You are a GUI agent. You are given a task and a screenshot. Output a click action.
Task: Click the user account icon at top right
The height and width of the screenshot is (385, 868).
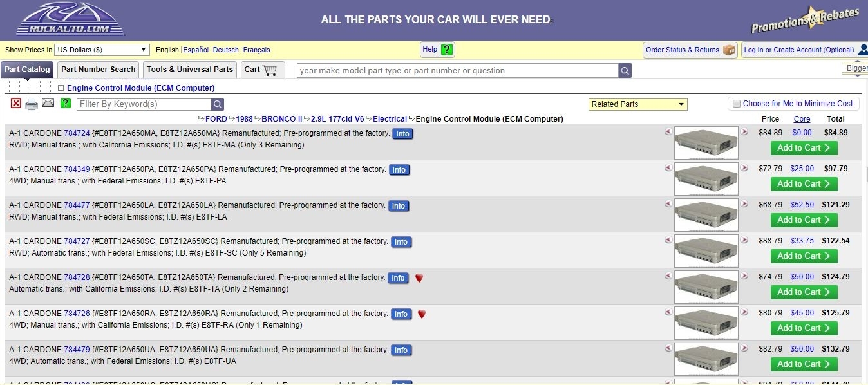pos(863,50)
